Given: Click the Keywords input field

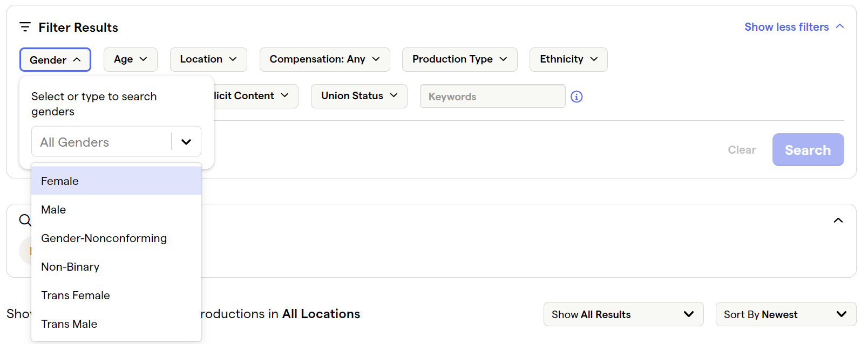Looking at the screenshot, I should [x=493, y=97].
